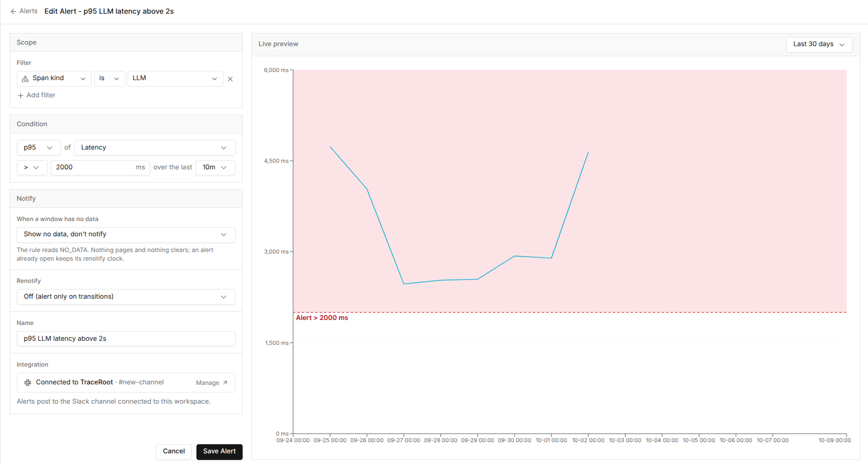868x465 pixels.
Task: Click the 10-02 00:00 x-axis label
Action: click(x=588, y=440)
